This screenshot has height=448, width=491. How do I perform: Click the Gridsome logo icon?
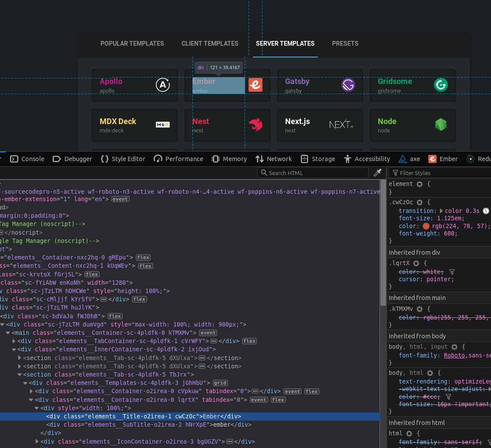coord(441,85)
